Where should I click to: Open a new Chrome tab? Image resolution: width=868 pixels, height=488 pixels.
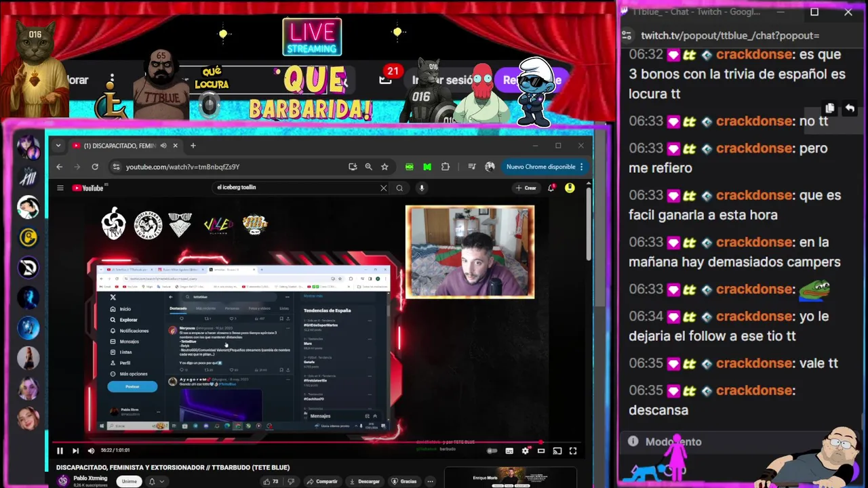193,146
